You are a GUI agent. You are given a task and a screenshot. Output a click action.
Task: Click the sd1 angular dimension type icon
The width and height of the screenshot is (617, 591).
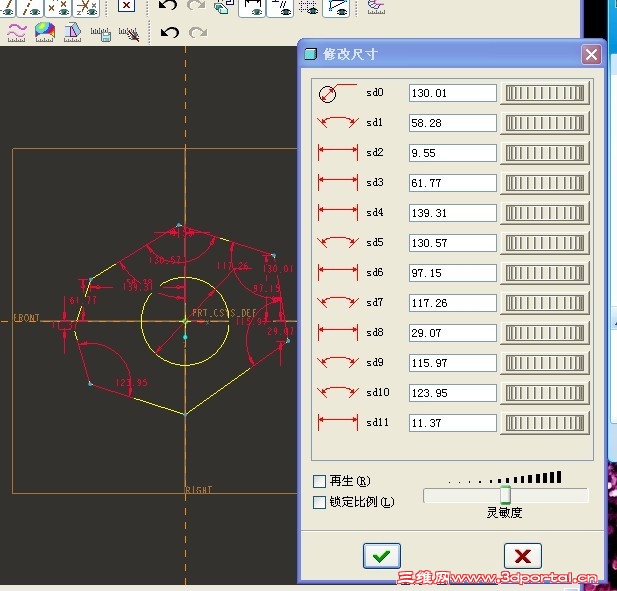[338, 122]
